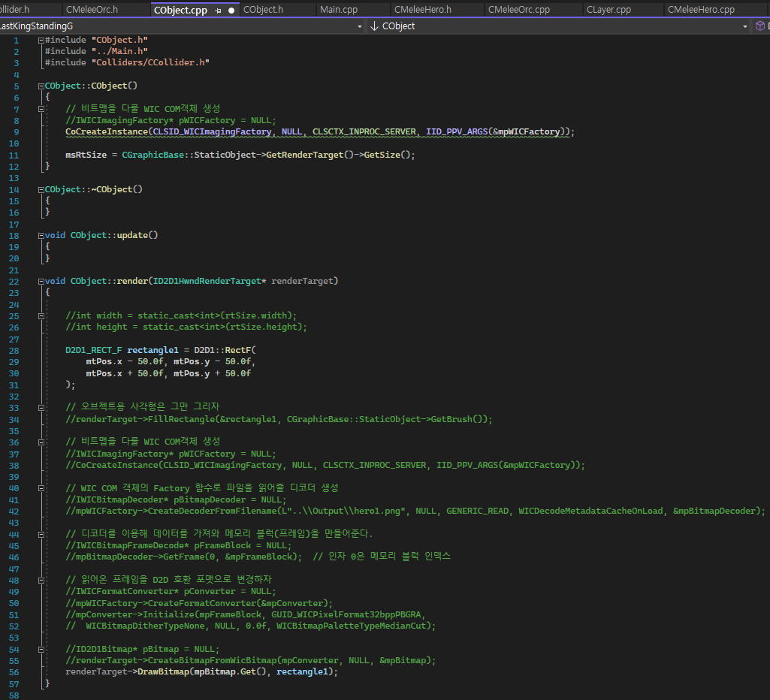Collapse the commented int width block at line 25

(x=41, y=316)
